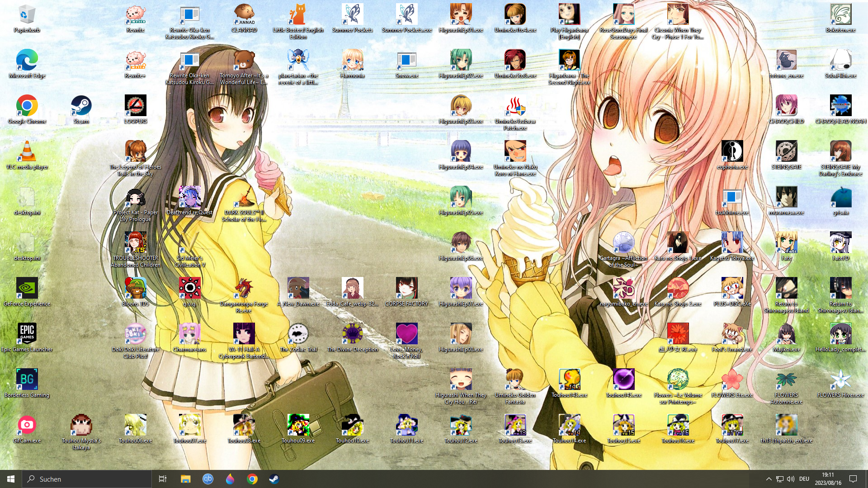Expand hidden system tray icons chevron
Screen dimensions: 868x488
769,479
